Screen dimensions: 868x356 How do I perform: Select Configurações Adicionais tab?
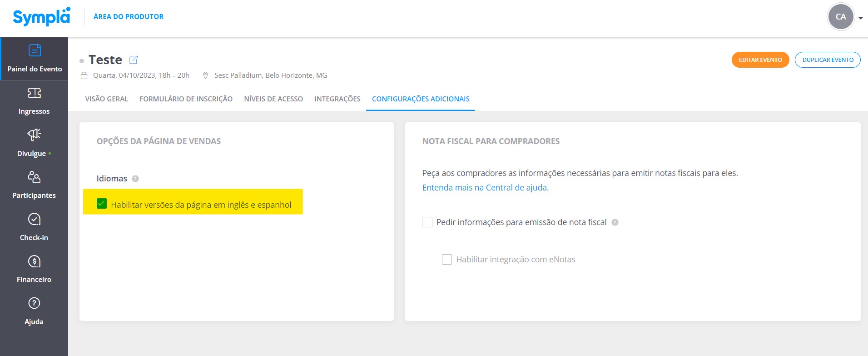[x=421, y=99]
